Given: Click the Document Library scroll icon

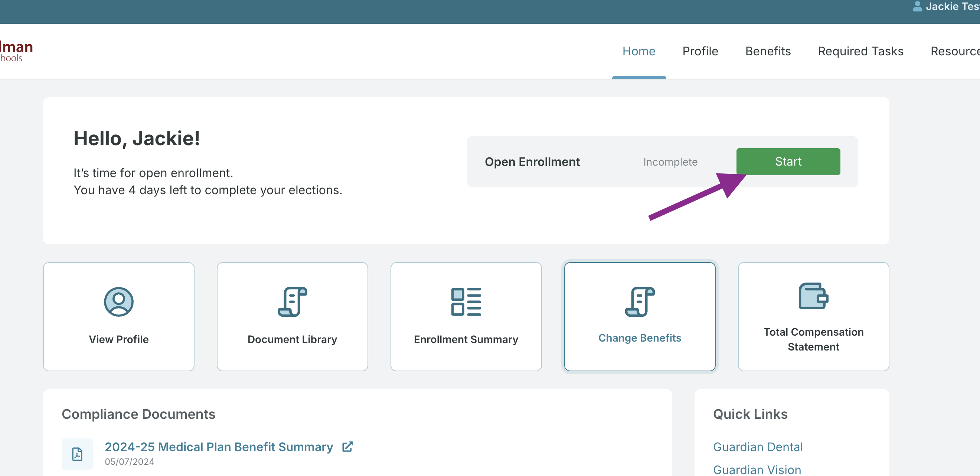Looking at the screenshot, I should [x=292, y=301].
